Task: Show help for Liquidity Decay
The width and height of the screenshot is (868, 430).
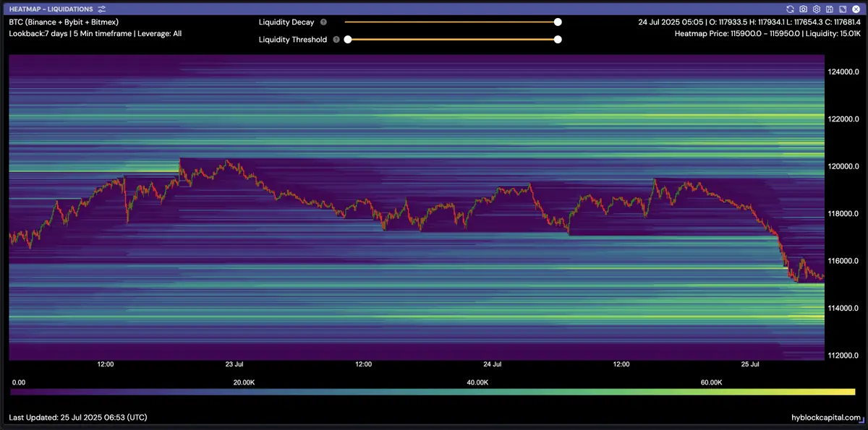Action: tap(323, 22)
